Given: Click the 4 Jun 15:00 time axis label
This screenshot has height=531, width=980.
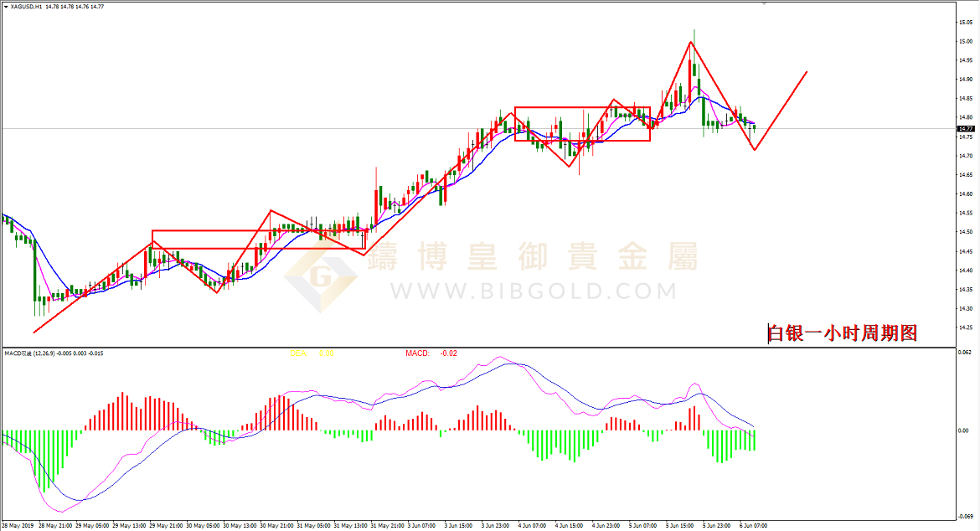Looking at the screenshot, I should pos(570,526).
